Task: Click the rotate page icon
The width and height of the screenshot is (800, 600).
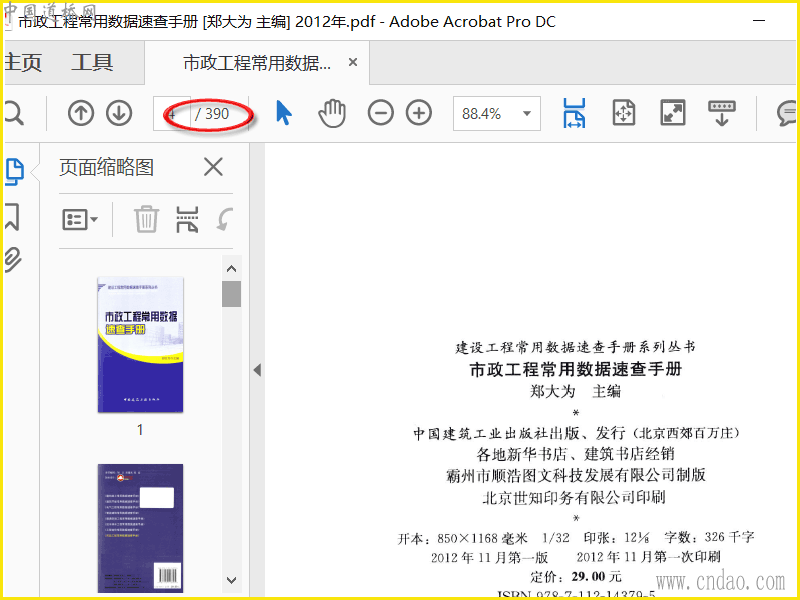Action: (224, 219)
